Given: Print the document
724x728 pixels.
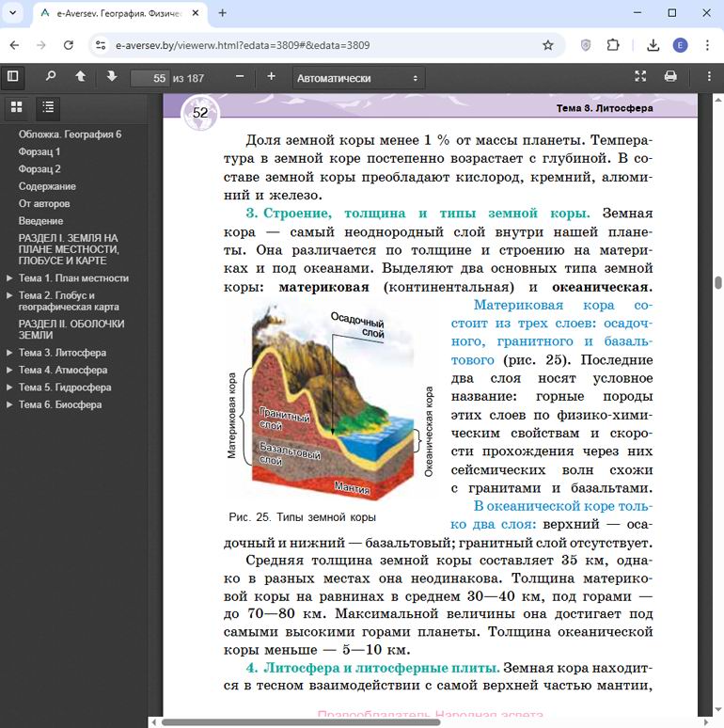Looking at the screenshot, I should click(x=670, y=77).
